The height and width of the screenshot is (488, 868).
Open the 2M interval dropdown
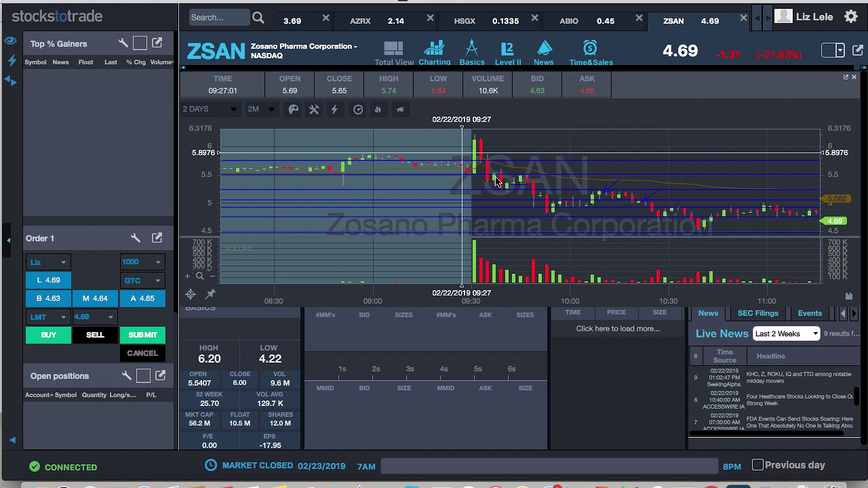261,109
